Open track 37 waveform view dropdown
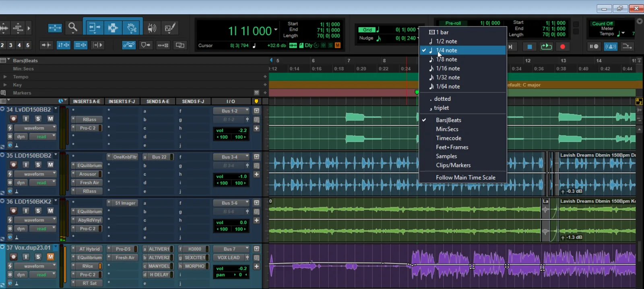 point(35,266)
